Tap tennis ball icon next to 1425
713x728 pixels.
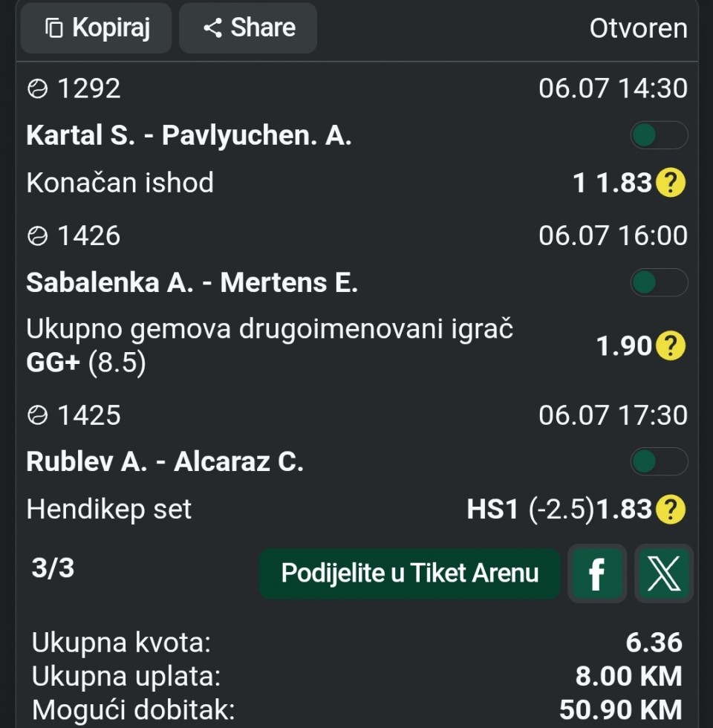(38, 415)
